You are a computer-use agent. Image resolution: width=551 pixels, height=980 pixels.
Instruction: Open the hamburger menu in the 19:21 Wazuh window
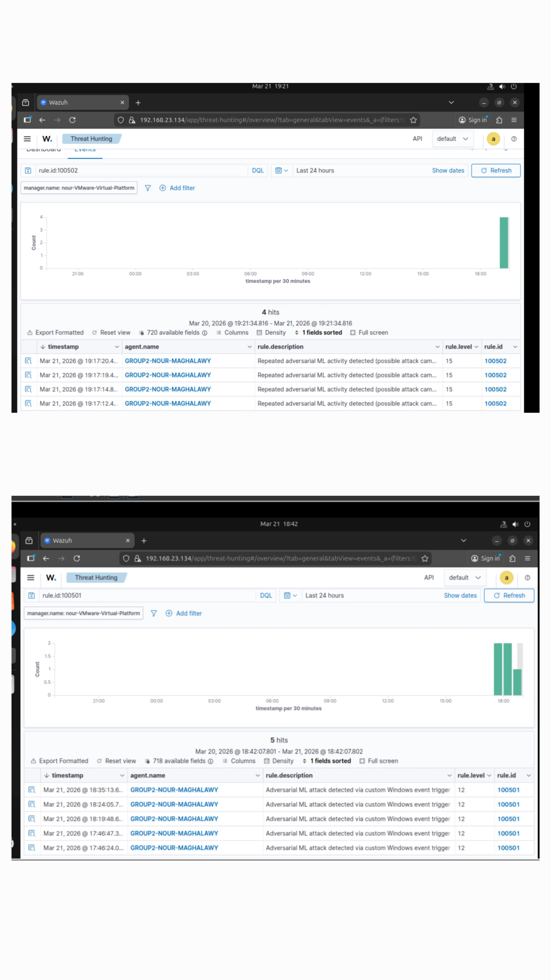coord(27,139)
